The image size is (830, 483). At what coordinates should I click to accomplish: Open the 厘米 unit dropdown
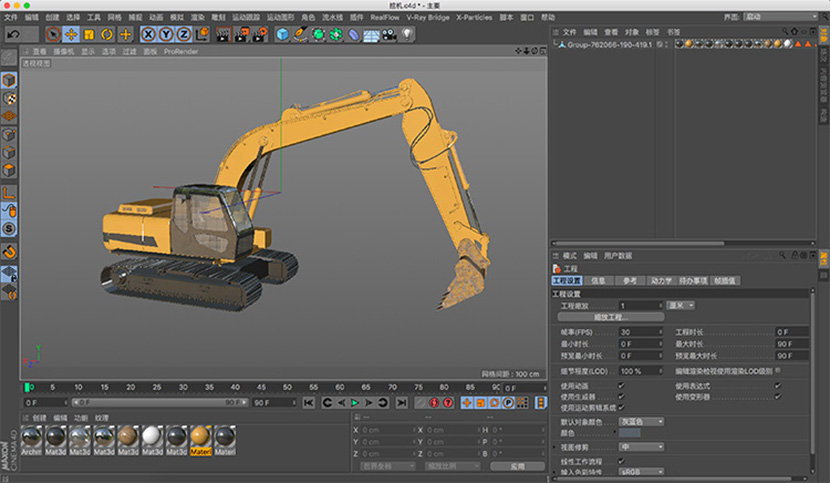coord(681,305)
